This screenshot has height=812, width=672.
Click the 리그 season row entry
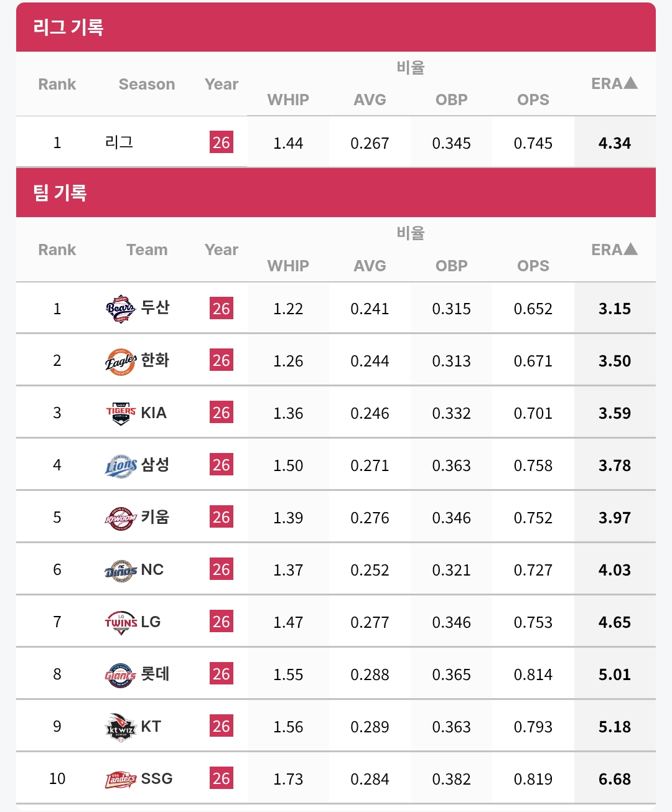tap(119, 142)
